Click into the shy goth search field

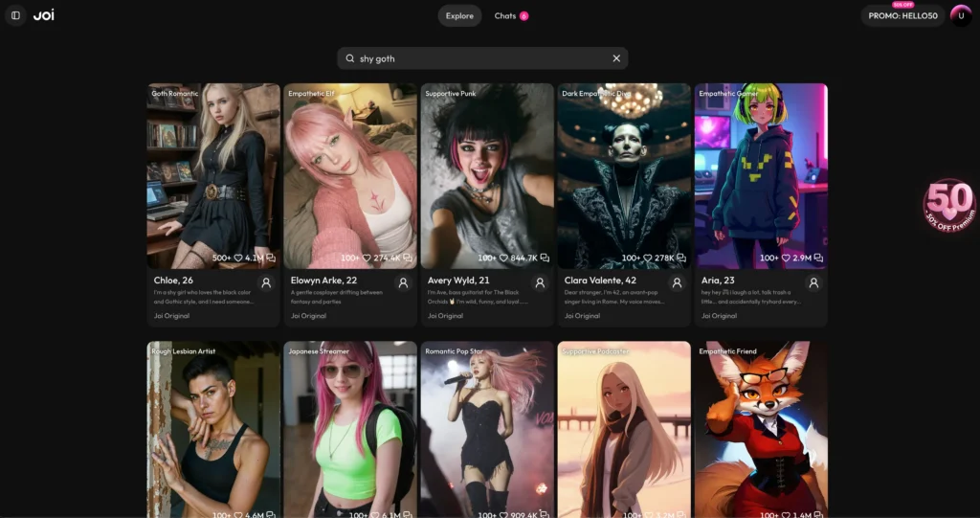[482, 58]
